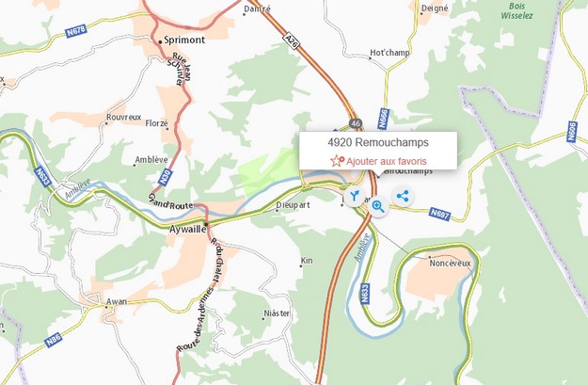Click the '4920 Remouchamps' popup title
Image resolution: width=588 pixels, height=385 pixels.
tap(378, 142)
